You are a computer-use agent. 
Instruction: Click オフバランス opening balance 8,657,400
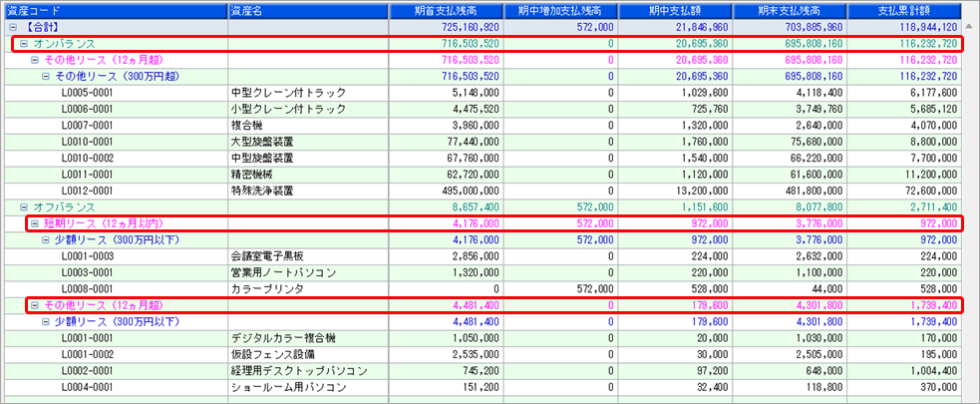(477, 207)
